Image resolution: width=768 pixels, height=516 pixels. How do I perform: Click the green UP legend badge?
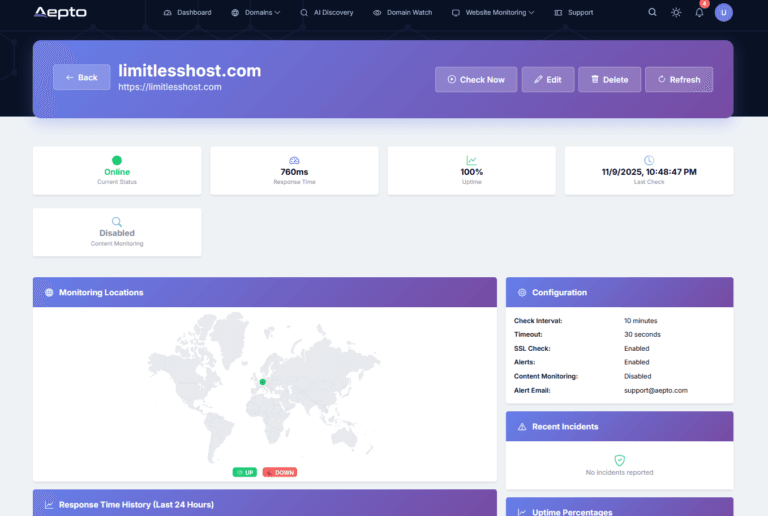[245, 472]
